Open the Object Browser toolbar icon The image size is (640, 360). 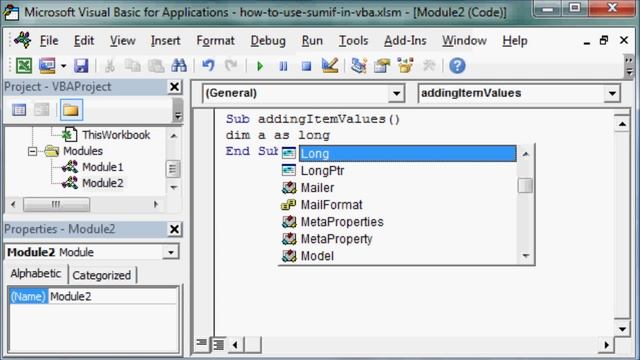click(x=405, y=65)
